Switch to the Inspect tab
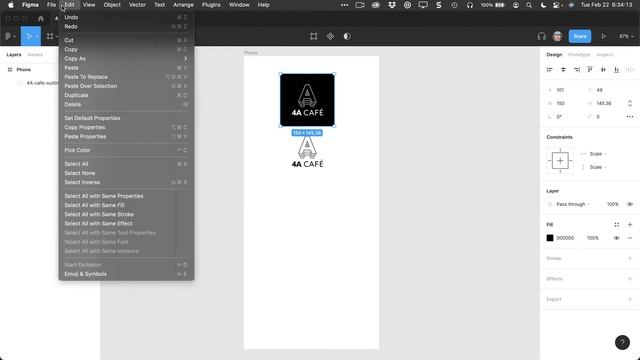The image size is (640, 360). coord(604,55)
